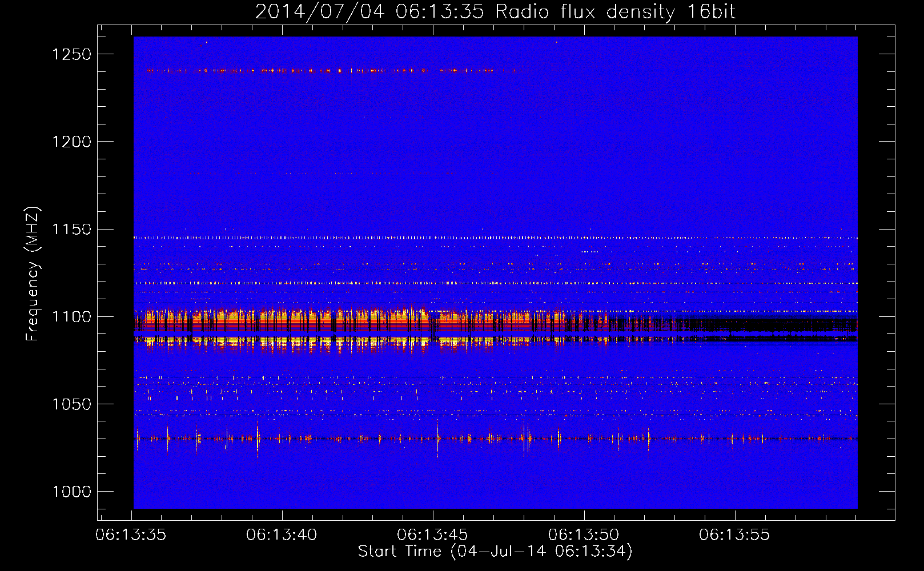Click the 1100 frequency tick label

[x=71, y=317]
